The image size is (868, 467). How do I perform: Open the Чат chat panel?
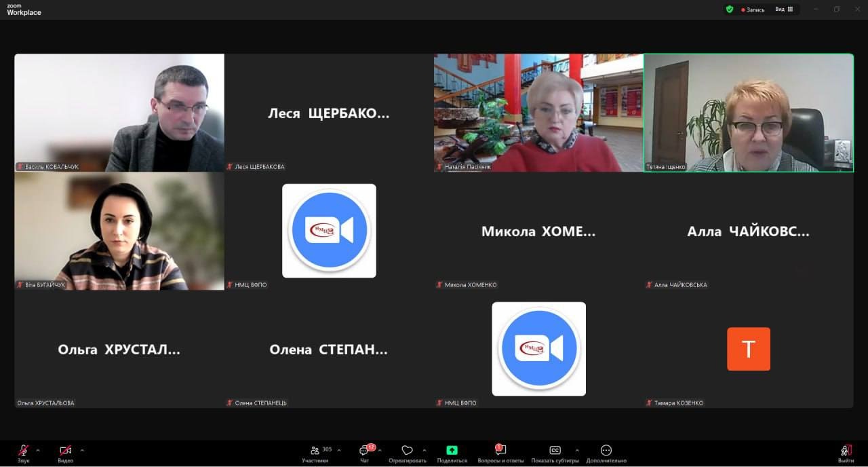pos(365,453)
